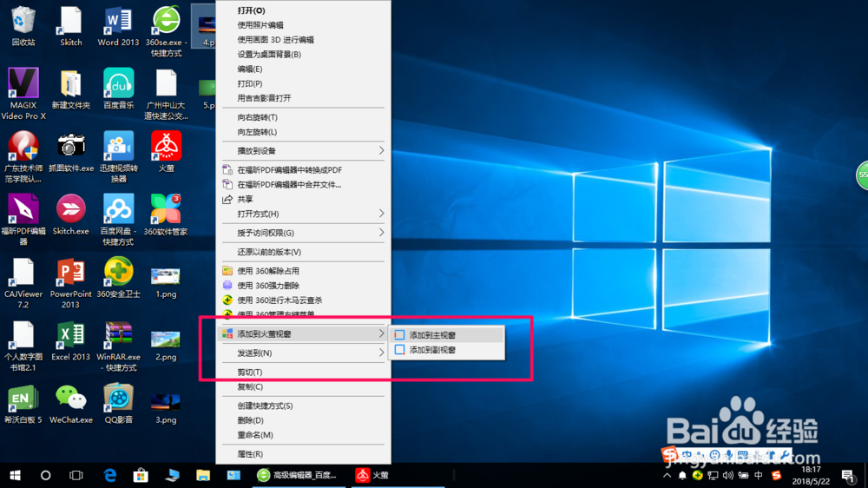Choose 复制(C) in the context menu
Screen dimensions: 868x488
click(x=303, y=386)
